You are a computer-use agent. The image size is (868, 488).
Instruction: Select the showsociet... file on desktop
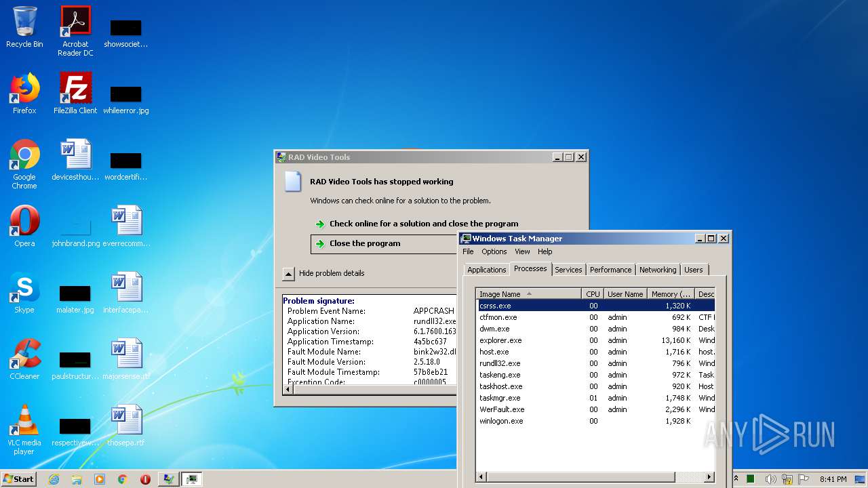point(125,34)
